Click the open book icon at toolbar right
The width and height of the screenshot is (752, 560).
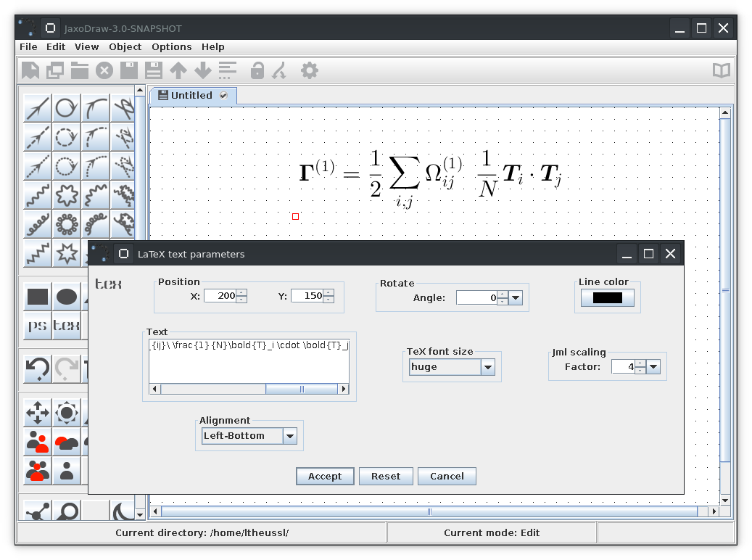722,70
